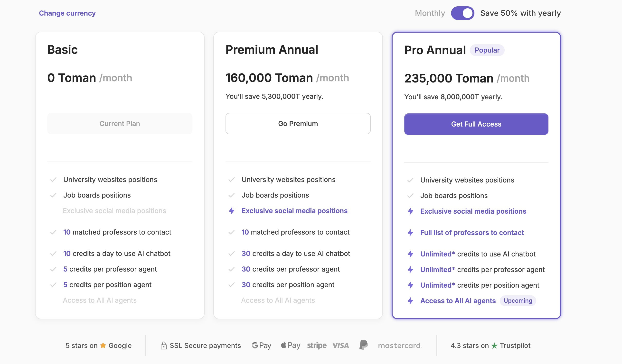The width and height of the screenshot is (622, 364).
Task: Click the Get Full Access button
Action: click(476, 124)
